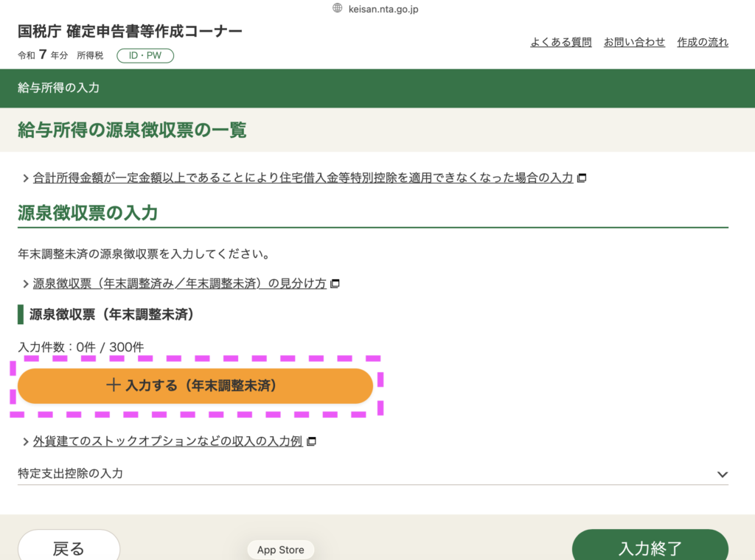Click external-link icon after 見分け方 link
The image size is (755, 560).
click(x=335, y=284)
